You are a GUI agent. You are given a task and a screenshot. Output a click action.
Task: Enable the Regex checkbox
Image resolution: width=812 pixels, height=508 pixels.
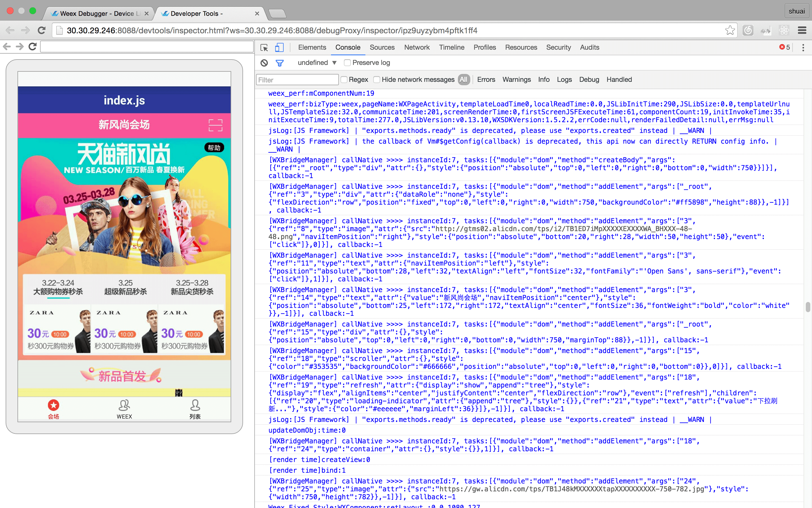tap(344, 80)
